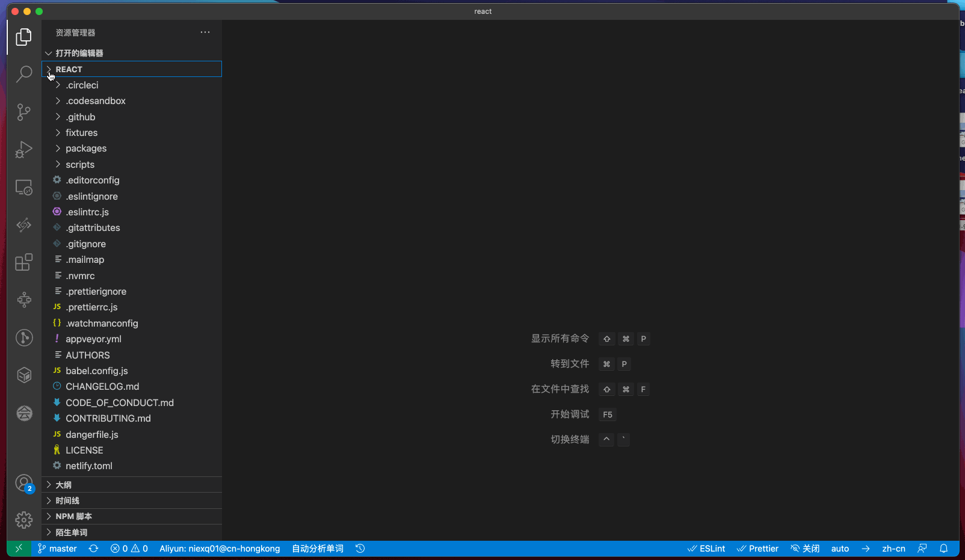Screen dimensions: 965x560
Task: Open the .editorconfig file
Action: click(x=132, y=180)
